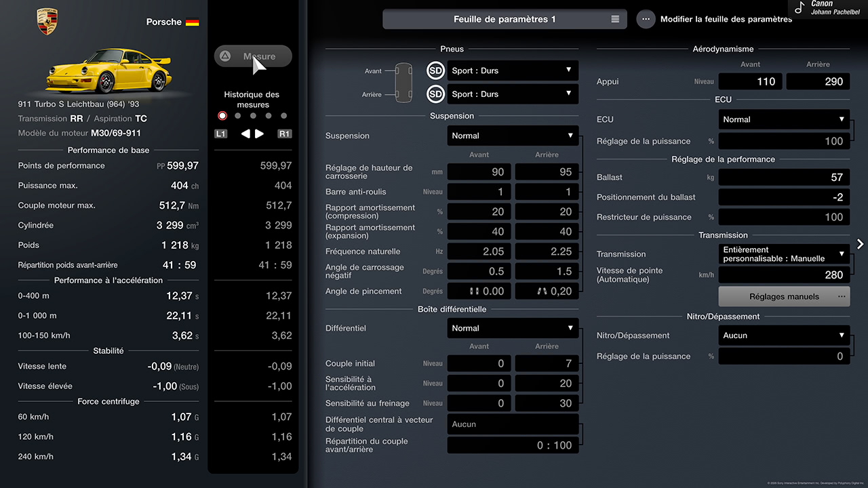Click the triangle icon on Mesure button

pyautogui.click(x=225, y=56)
